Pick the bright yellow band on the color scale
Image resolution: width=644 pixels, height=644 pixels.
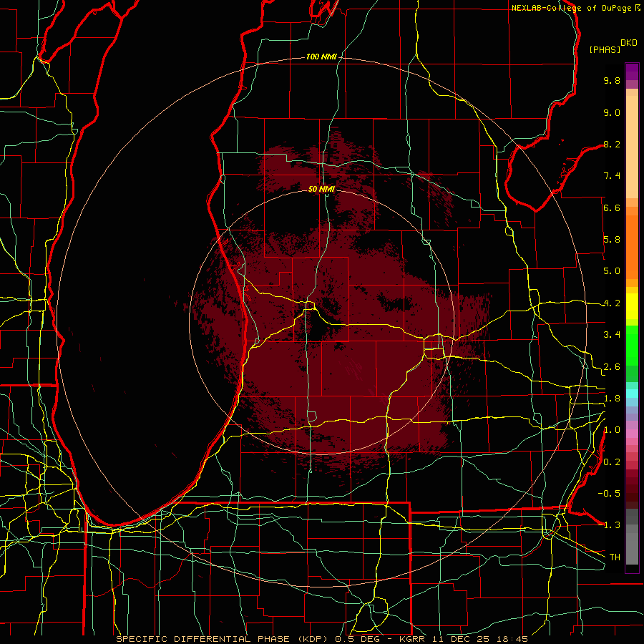(x=632, y=306)
